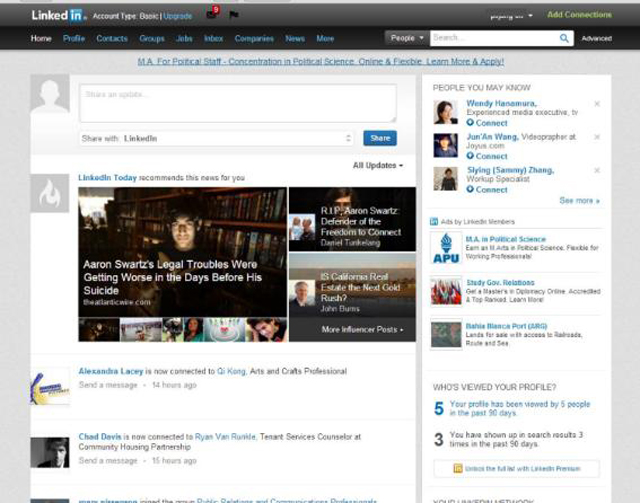Open the flag notifications icon
The width and height of the screenshot is (640, 503).
[x=233, y=15]
